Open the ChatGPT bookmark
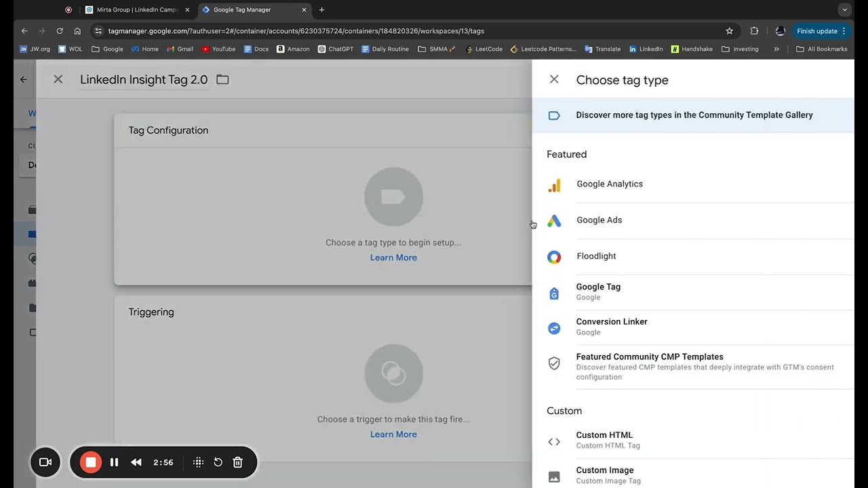This screenshot has height=488, width=868. [336, 49]
